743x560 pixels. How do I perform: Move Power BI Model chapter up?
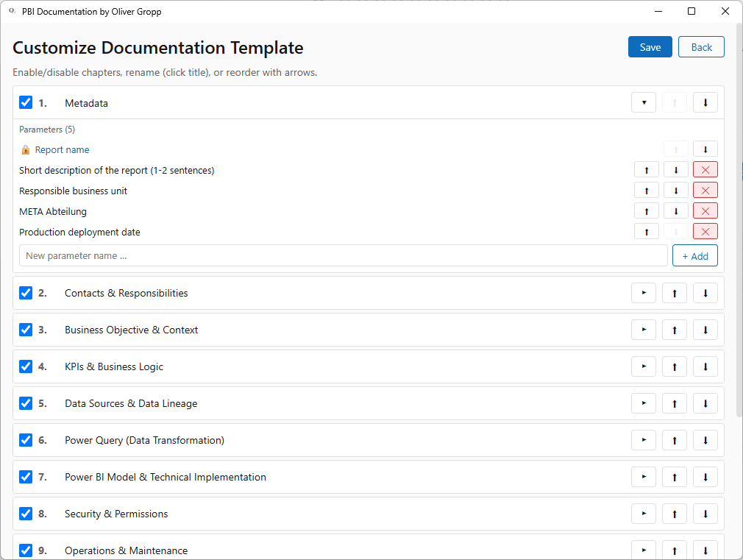[675, 477]
